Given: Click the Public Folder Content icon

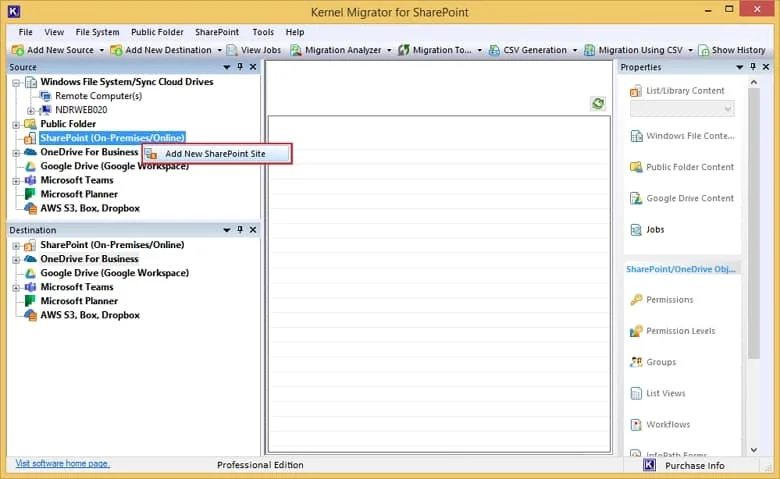Looking at the screenshot, I should [636, 167].
